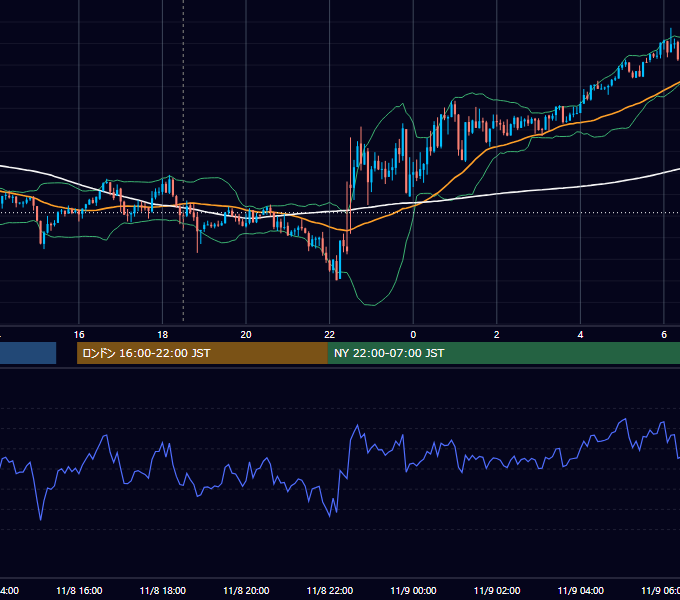Click the hour label 4 on the time axis
Image resolution: width=680 pixels, height=600 pixels.
(x=580, y=335)
